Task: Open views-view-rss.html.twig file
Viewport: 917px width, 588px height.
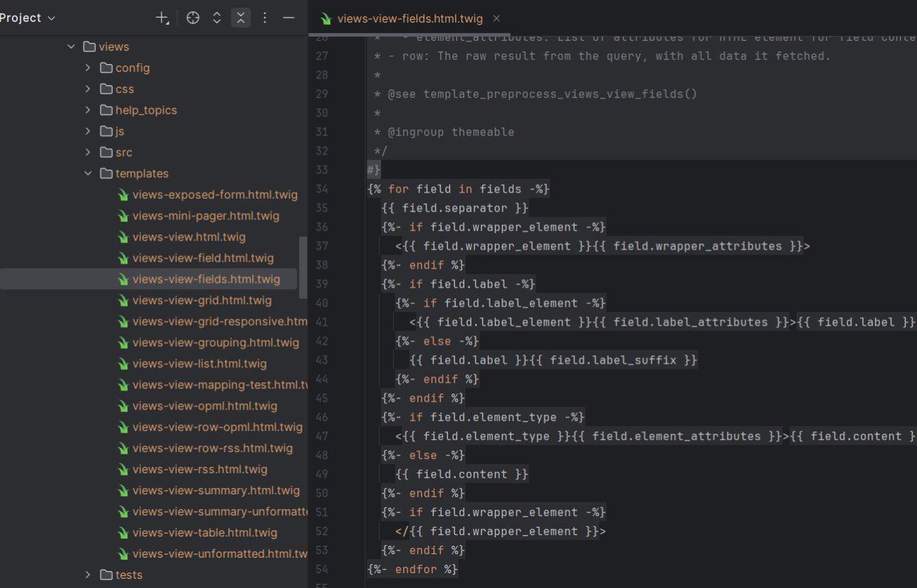Action: pyautogui.click(x=200, y=470)
